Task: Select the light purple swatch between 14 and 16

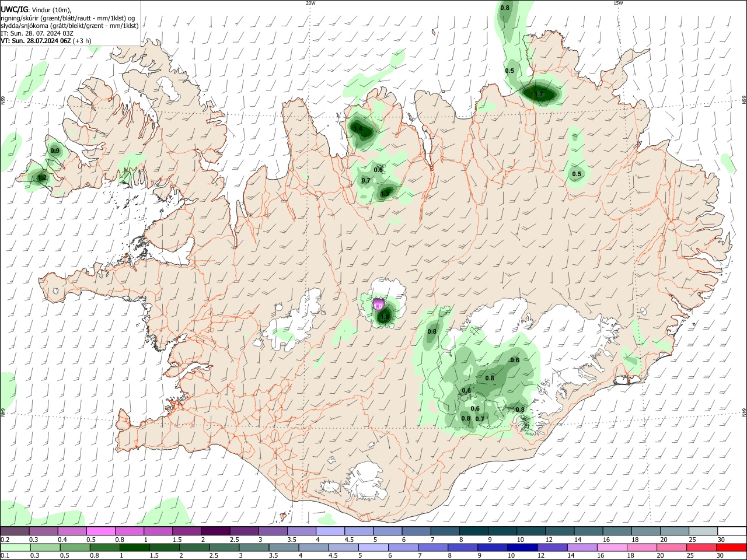Action: [x=581, y=547]
